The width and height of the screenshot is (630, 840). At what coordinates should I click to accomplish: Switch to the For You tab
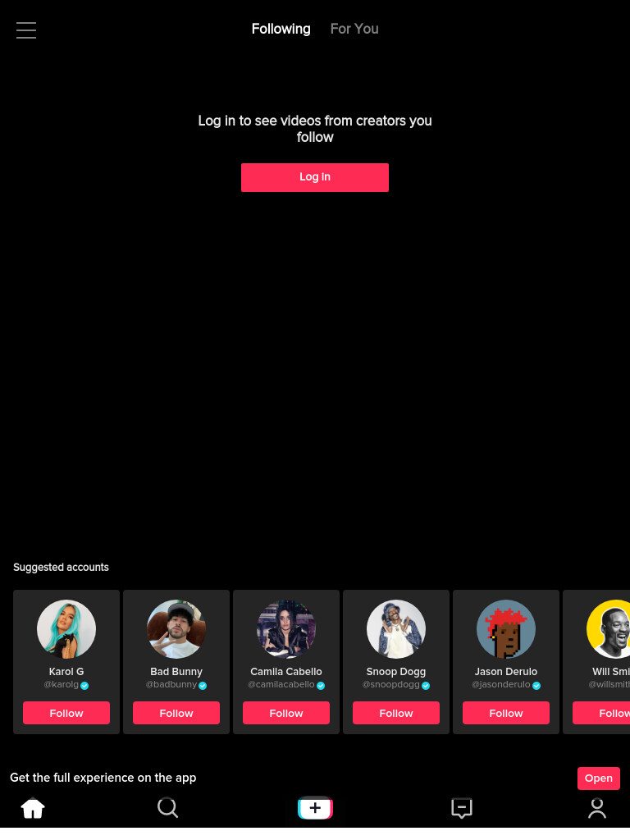pyautogui.click(x=354, y=29)
